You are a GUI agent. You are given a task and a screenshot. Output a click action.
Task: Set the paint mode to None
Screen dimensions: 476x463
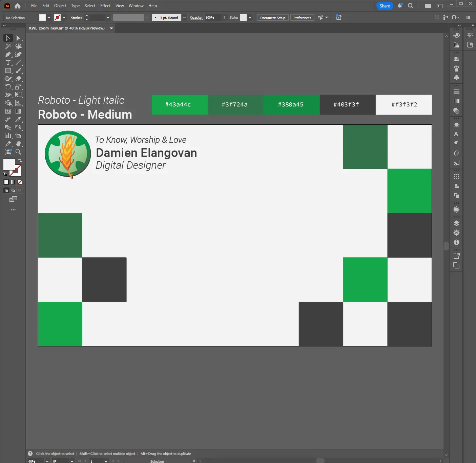(20, 182)
